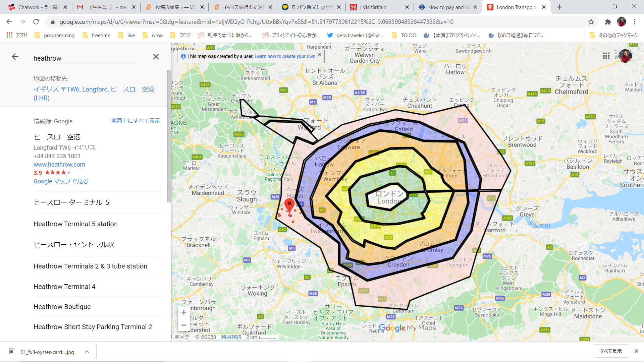This screenshot has width=644, height=362.
Task: Open Chrome three-dot menu
Action: tap(635, 22)
